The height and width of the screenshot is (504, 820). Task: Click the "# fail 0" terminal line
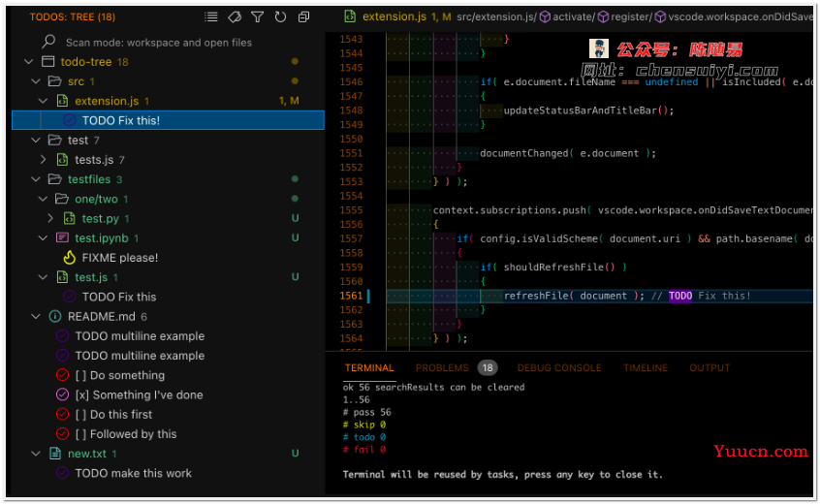click(364, 450)
